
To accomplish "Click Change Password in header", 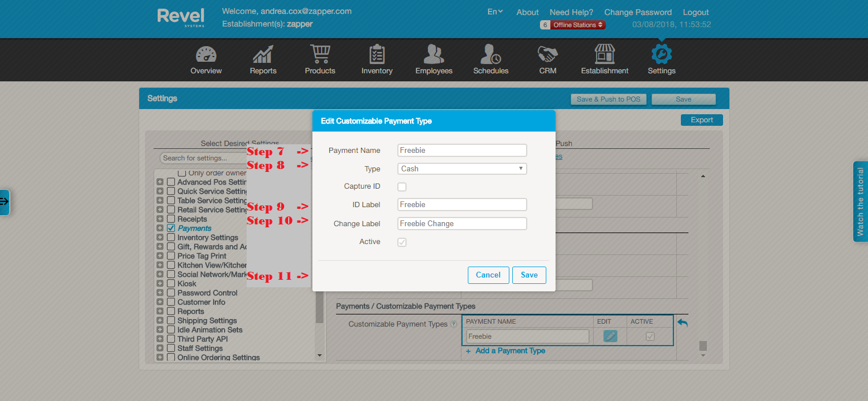I will point(638,12).
